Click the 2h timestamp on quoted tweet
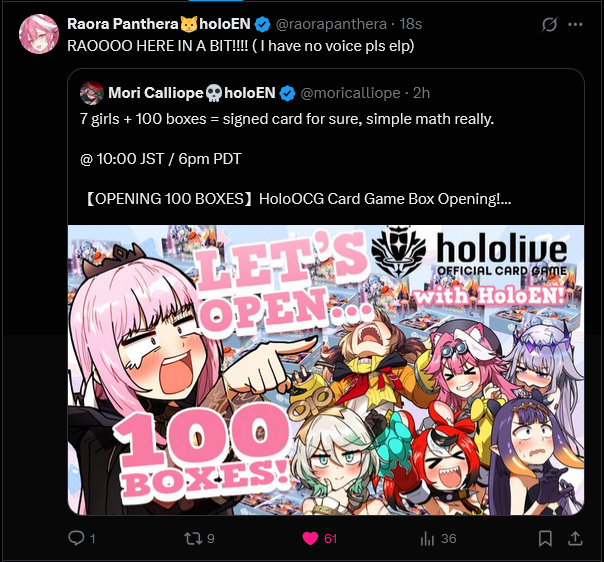 (x=421, y=93)
